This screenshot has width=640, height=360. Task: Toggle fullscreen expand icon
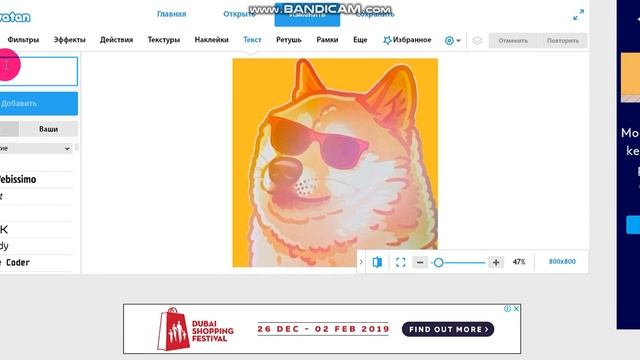[578, 15]
